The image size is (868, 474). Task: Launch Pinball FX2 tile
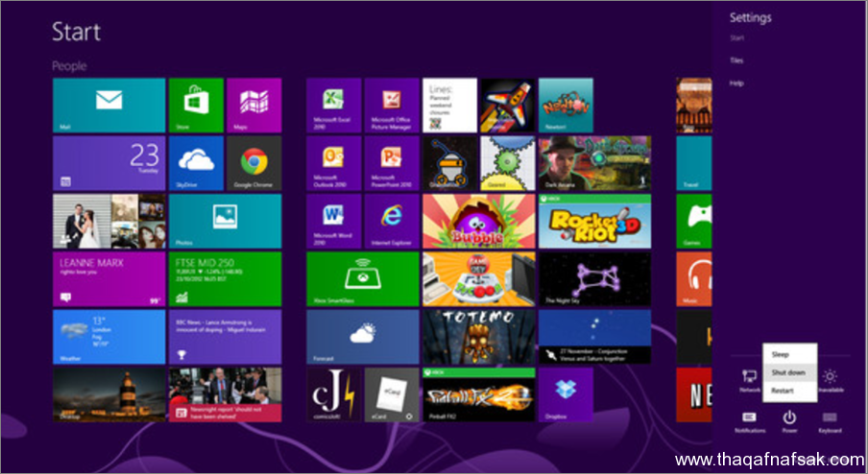click(479, 395)
